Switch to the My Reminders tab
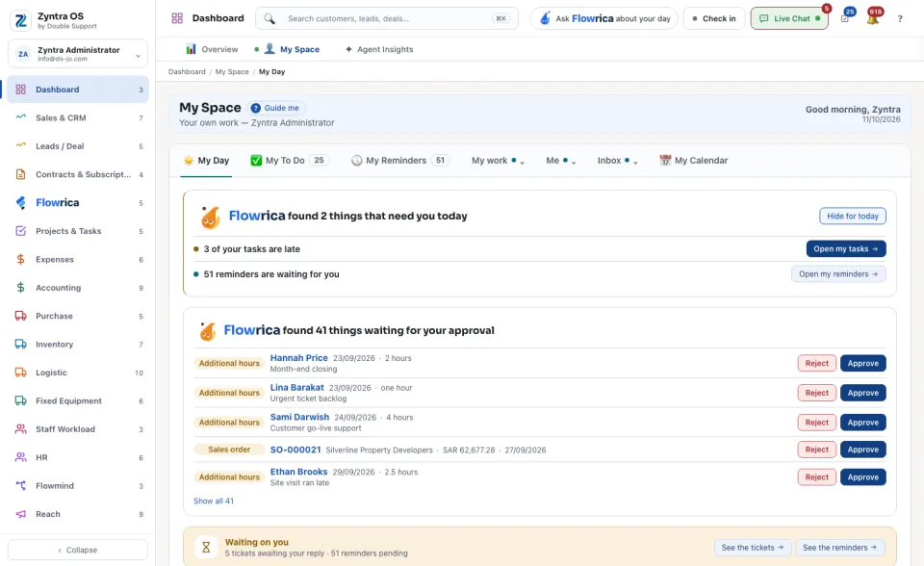 [x=400, y=161]
